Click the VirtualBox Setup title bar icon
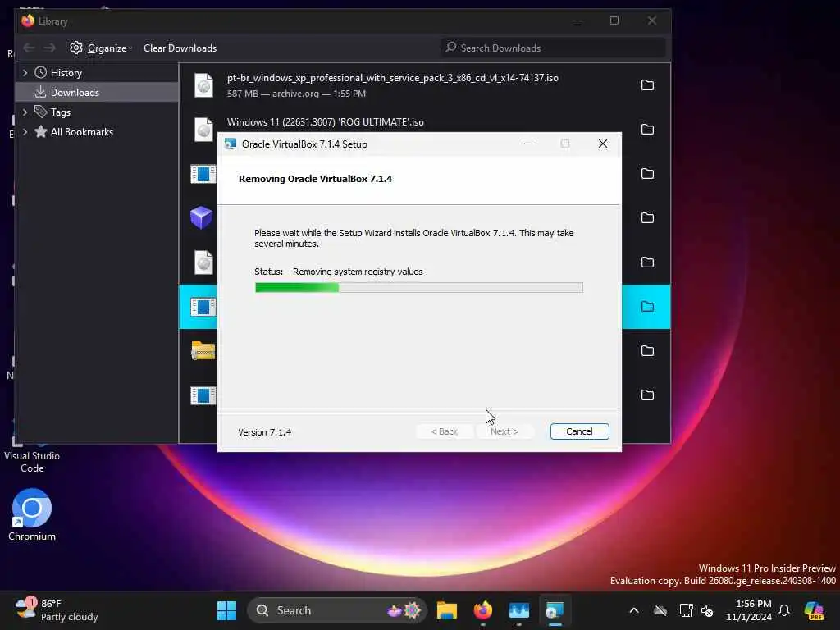This screenshot has width=840, height=630. pyautogui.click(x=231, y=144)
